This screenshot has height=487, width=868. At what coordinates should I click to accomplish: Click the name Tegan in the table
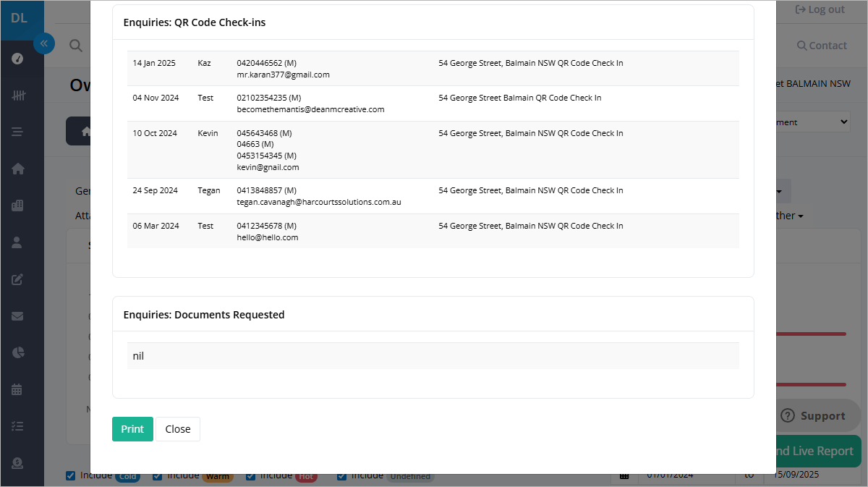209,190
